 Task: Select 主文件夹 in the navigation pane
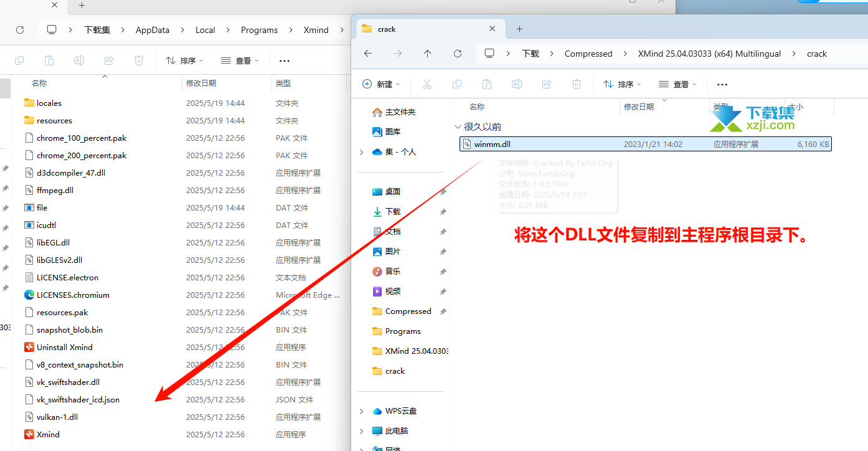coord(400,112)
